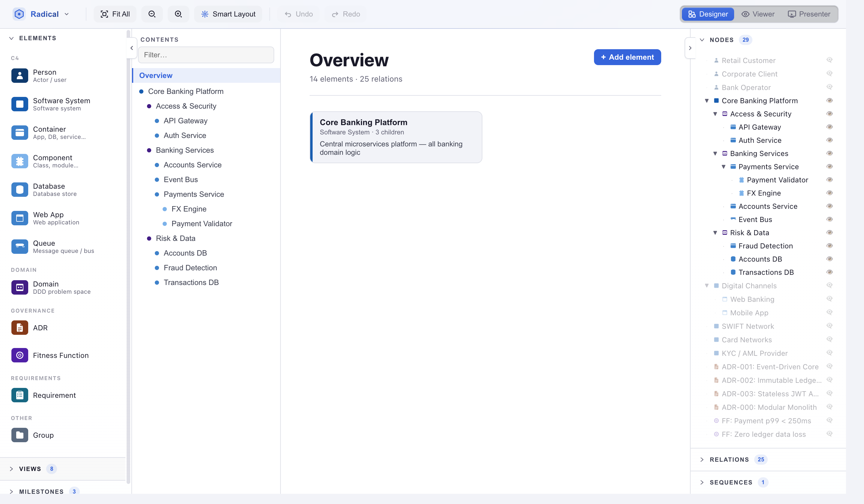Open the Core Banking Platform card

tap(396, 137)
